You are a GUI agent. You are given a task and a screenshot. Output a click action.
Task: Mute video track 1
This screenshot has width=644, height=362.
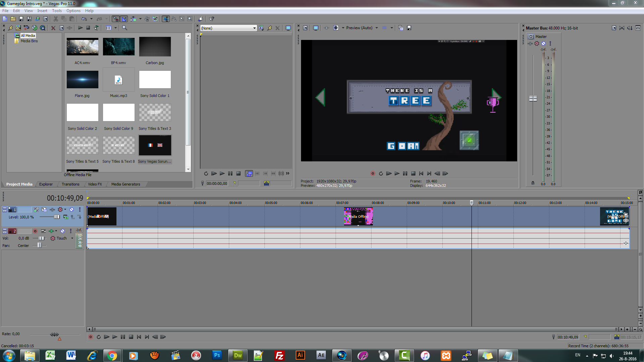click(x=71, y=209)
